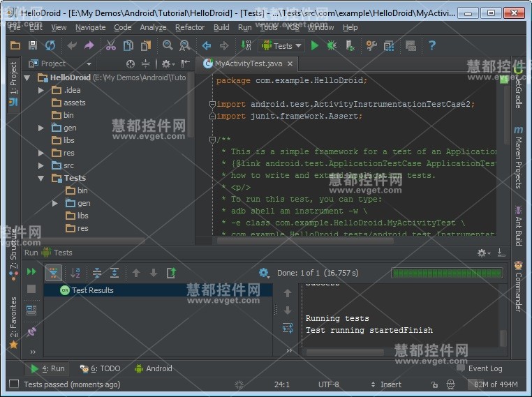Viewport: 532px width, 397px height.
Task: Click the Synchronize refresh icon
Action: tap(50, 45)
